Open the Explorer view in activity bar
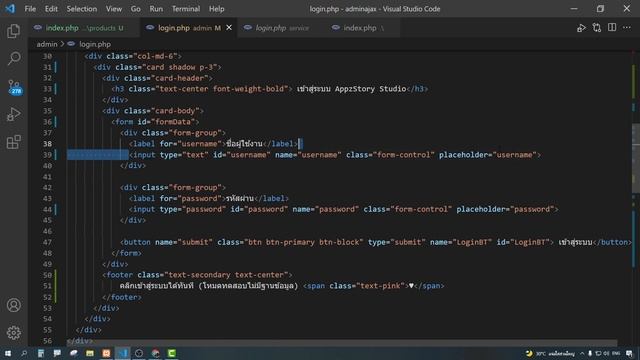Viewport: 640px width, 360px height. [13, 31]
